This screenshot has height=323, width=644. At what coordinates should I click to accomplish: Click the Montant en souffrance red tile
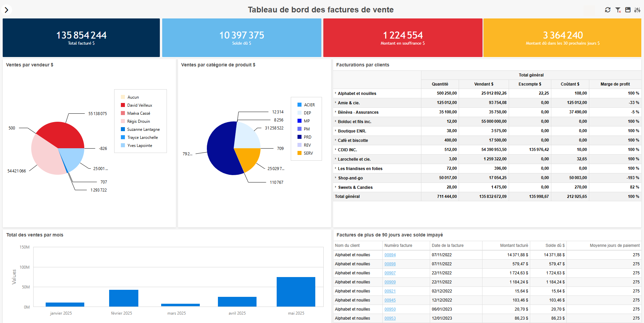click(x=403, y=38)
